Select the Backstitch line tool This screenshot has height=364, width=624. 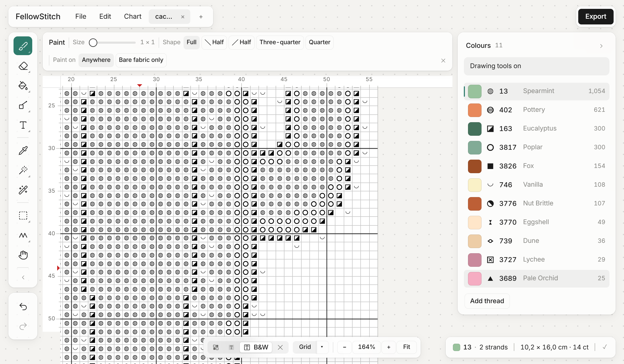(x=23, y=105)
